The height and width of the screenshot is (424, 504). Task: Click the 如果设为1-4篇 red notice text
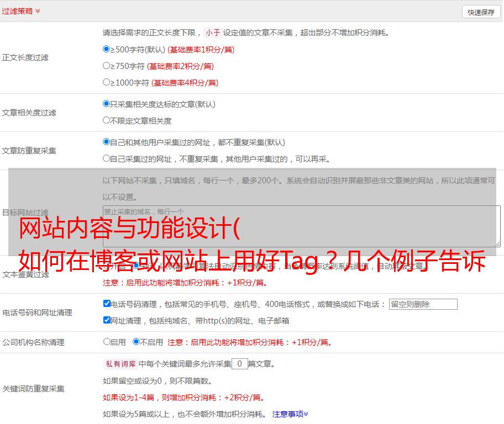[183, 397]
